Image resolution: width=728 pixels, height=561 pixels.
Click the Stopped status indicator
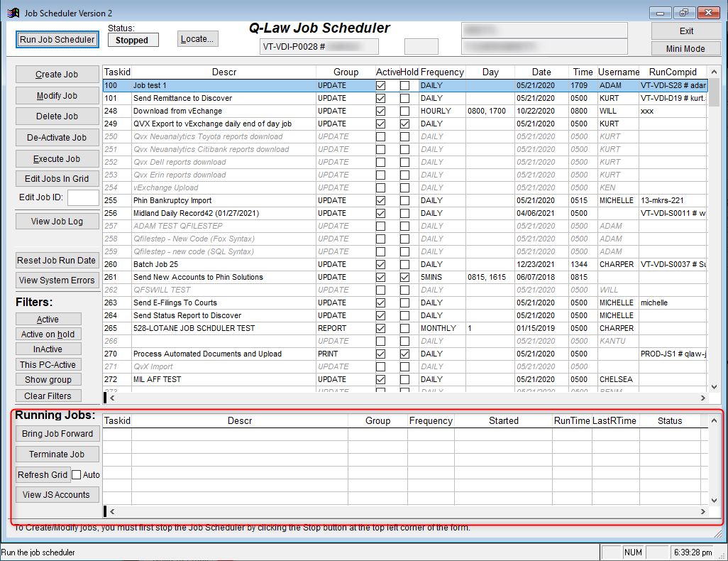(133, 40)
